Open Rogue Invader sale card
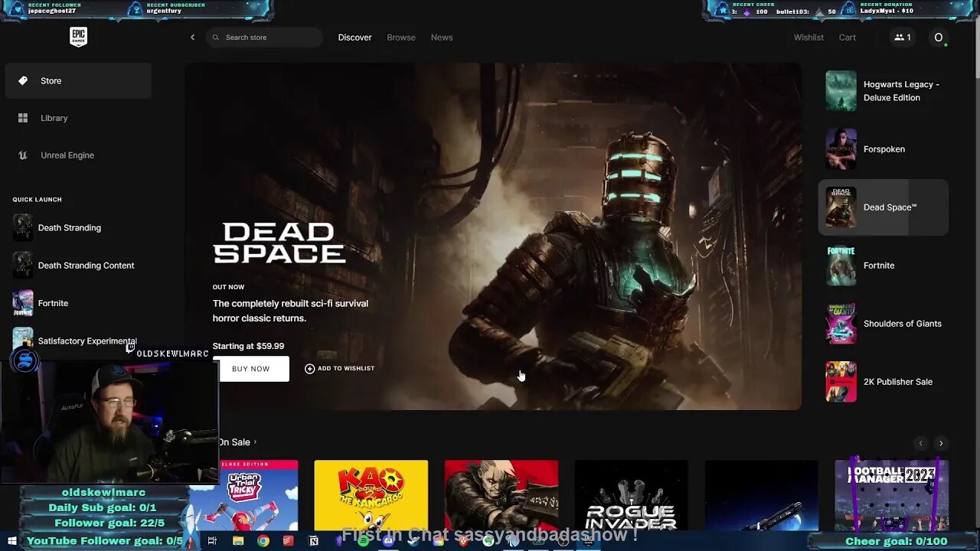Viewport: 980px width, 551px height. 632,495
